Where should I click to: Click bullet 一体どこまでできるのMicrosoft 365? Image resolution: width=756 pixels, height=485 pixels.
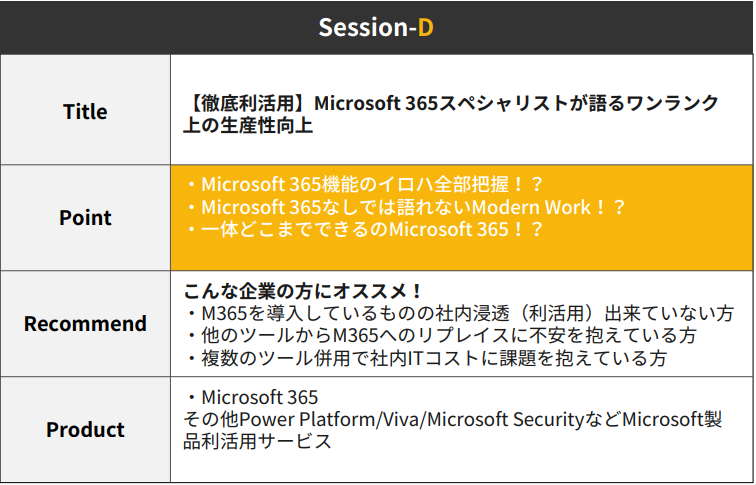(x=364, y=229)
